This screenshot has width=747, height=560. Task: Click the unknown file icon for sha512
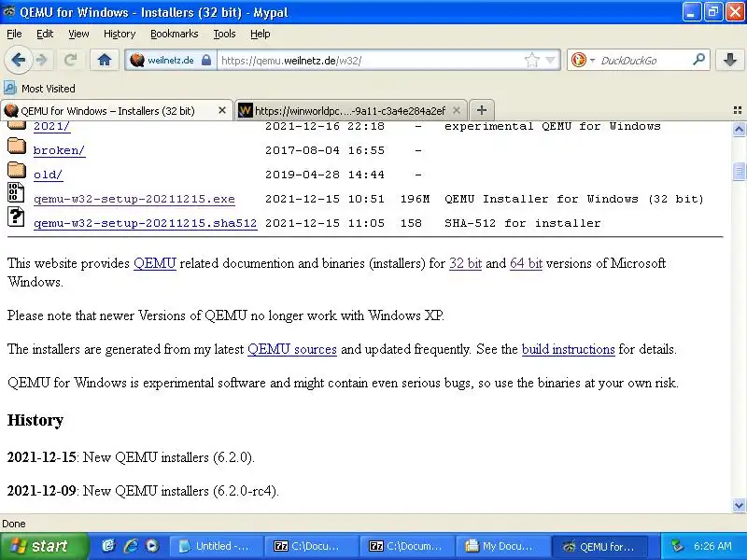(16, 217)
